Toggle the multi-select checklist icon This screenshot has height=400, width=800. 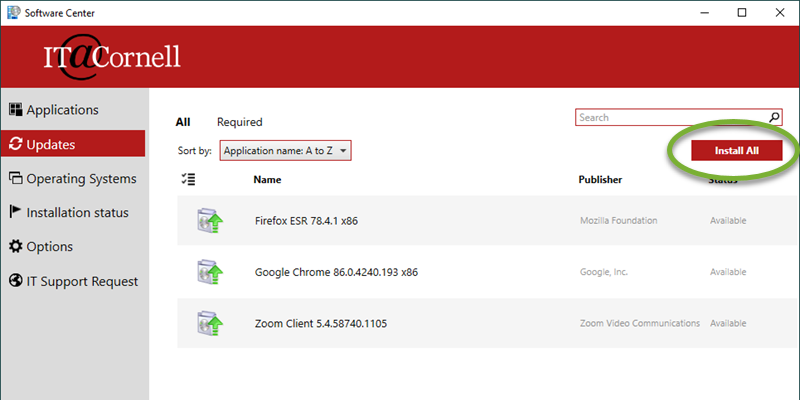[189, 180]
